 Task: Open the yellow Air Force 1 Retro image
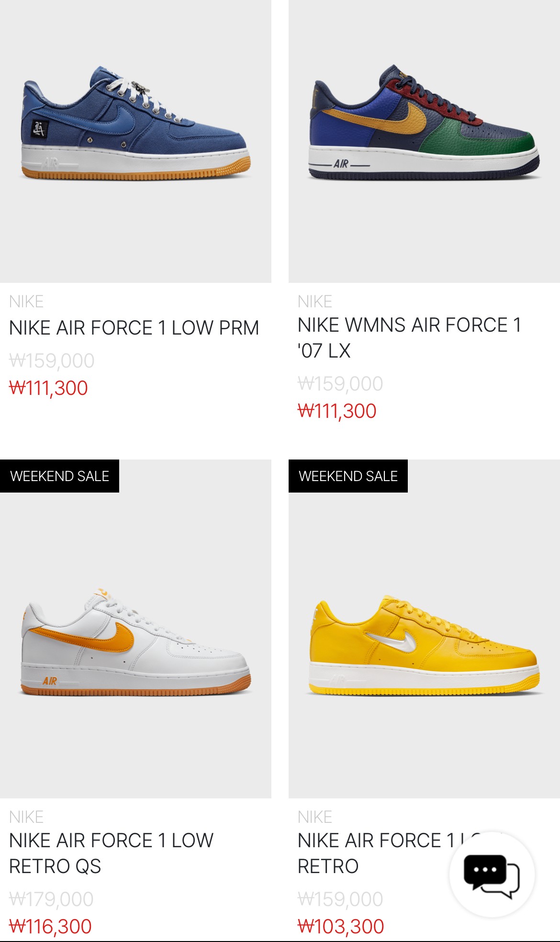pyautogui.click(x=424, y=629)
